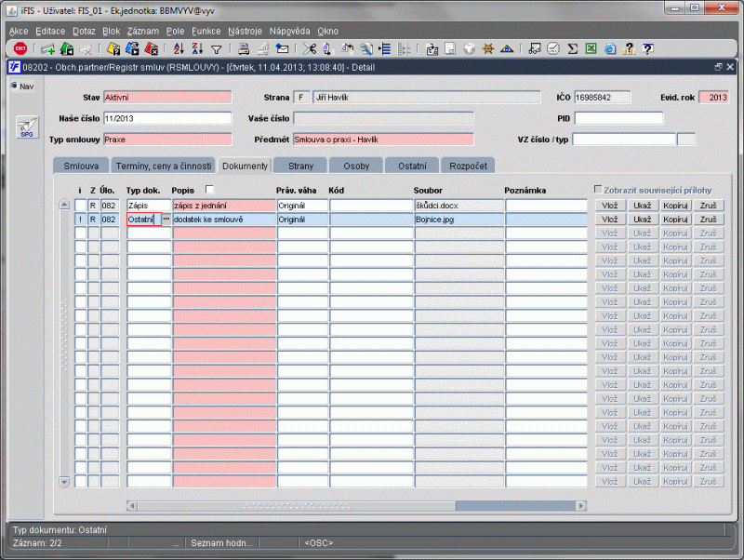Image resolution: width=744 pixels, height=560 pixels.
Task: Click Ukaž button for škůdci.docx row
Action: pyautogui.click(x=642, y=205)
